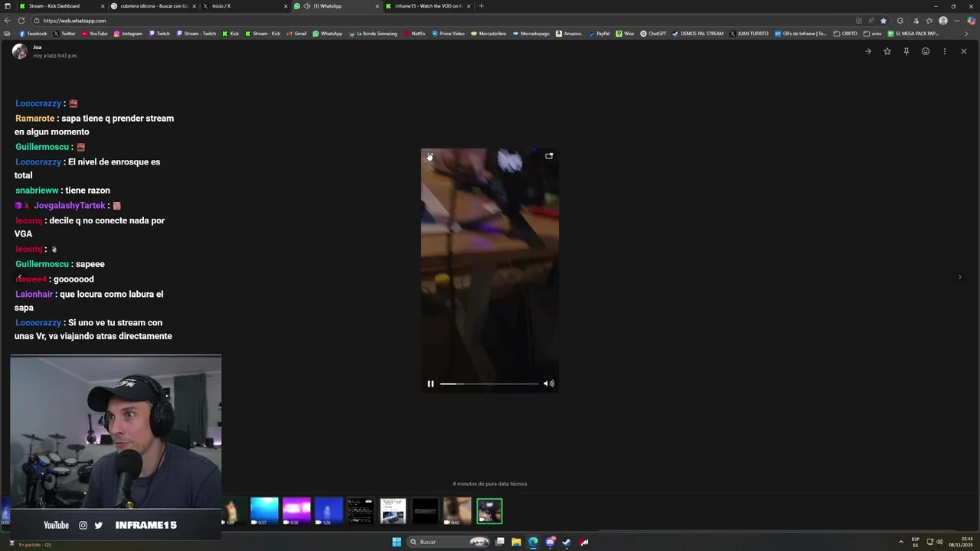This screenshot has height=551, width=980.
Task: Open Edge settings and more menu
Action: 957,21
